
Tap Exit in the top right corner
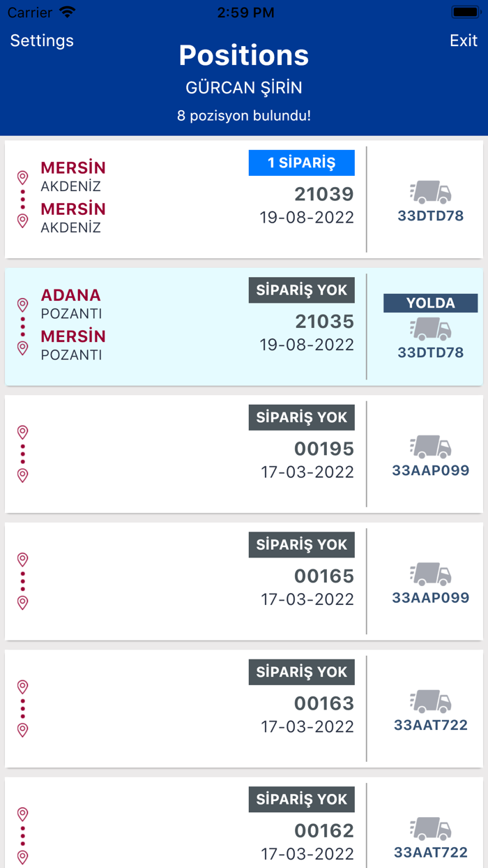(x=464, y=40)
